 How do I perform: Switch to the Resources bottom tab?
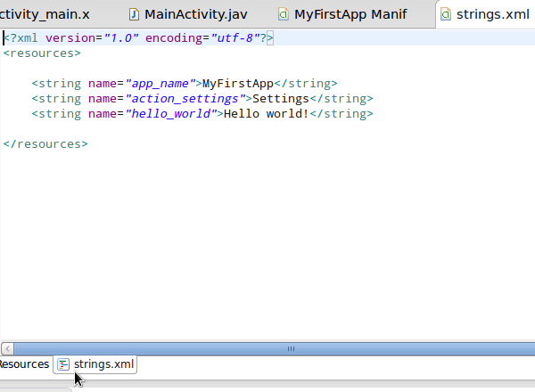[x=23, y=364]
